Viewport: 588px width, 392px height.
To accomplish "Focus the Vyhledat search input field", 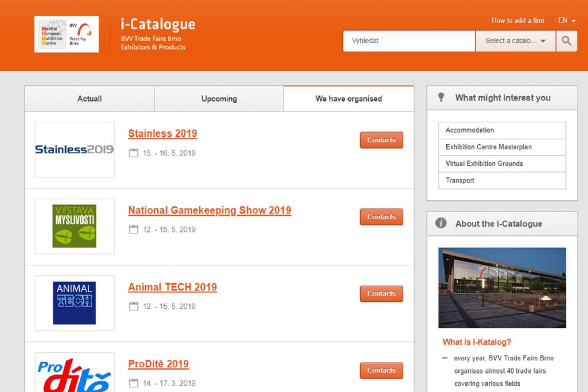I will [x=409, y=41].
